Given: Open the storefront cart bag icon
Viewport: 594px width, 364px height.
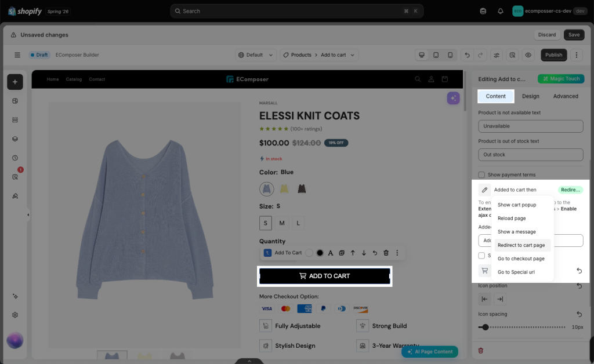Looking at the screenshot, I should click(445, 79).
